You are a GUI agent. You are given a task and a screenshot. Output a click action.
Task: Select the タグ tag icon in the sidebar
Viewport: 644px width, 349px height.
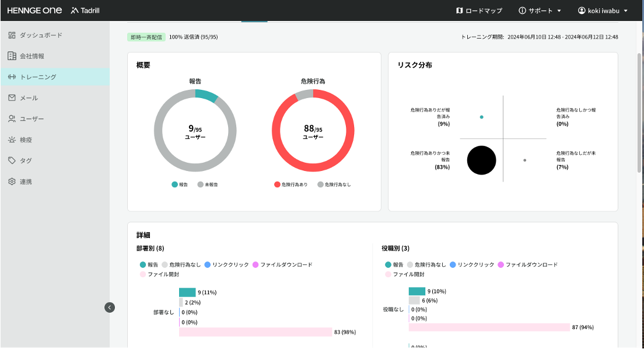pos(13,160)
